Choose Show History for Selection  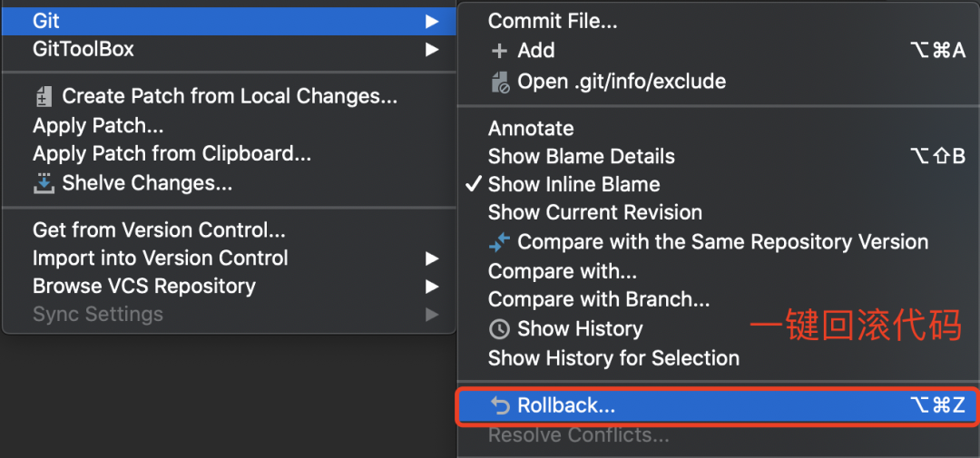[613, 358]
